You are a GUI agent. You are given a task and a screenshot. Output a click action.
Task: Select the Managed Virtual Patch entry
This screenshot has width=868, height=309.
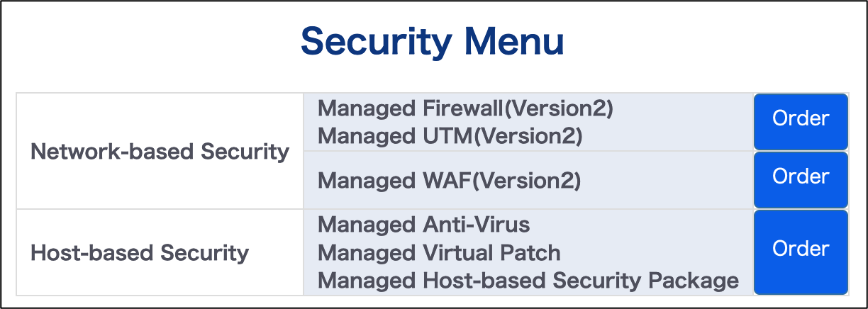coord(439,252)
